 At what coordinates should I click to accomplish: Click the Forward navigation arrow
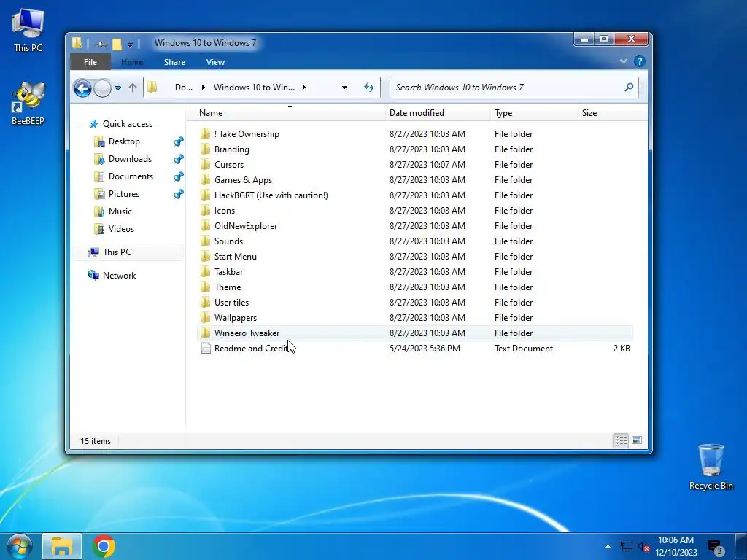point(102,87)
